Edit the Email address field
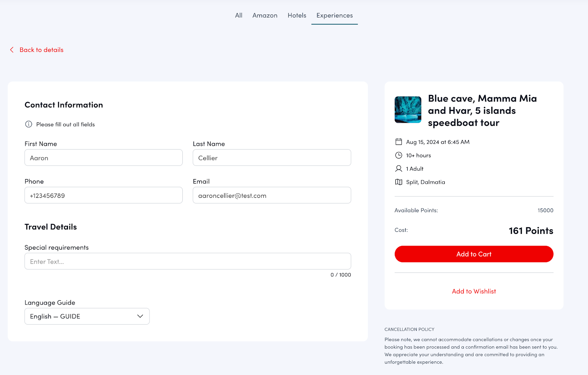 [x=272, y=195]
